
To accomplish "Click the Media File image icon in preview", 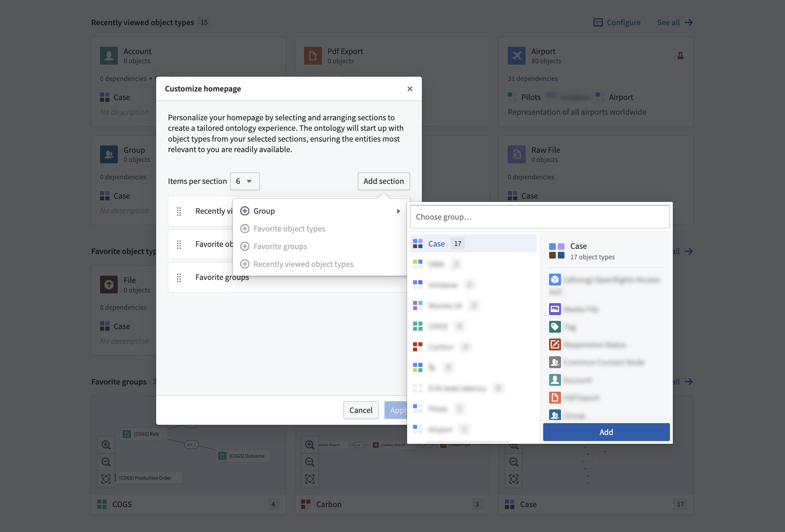I will click(x=555, y=309).
